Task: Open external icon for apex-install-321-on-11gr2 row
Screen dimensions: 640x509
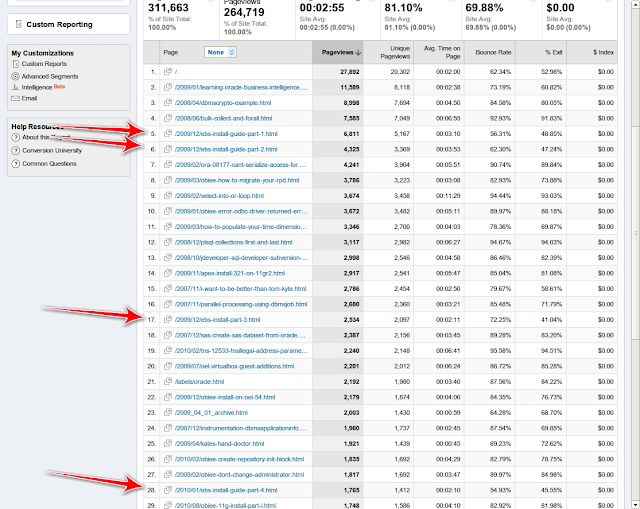Action: [x=167, y=273]
